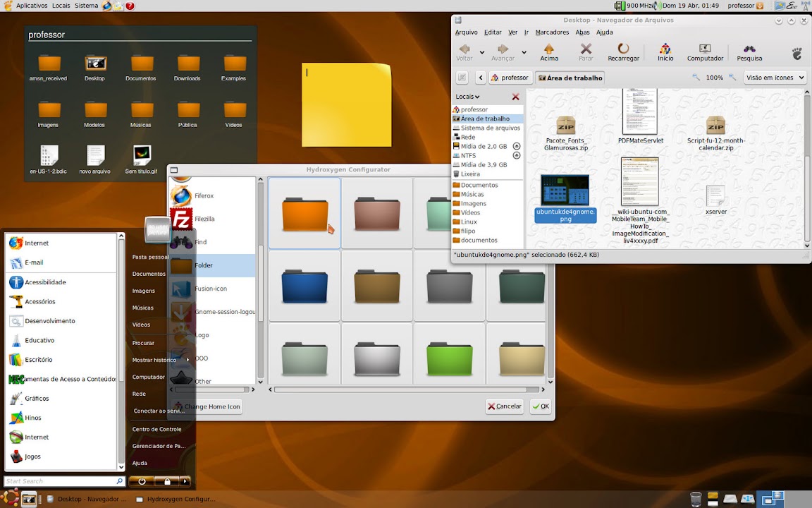812x508 pixels.
Task: Click the Change Home Icon button
Action: click(207, 406)
